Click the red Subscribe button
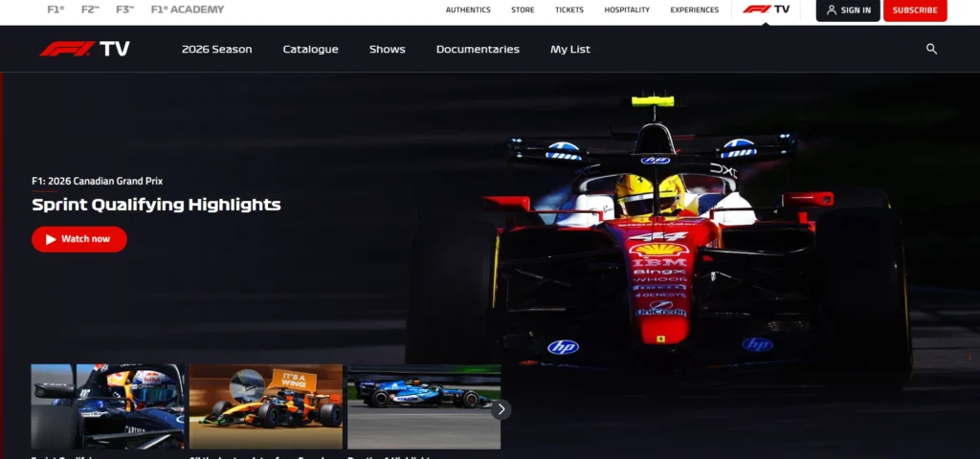 coord(915,10)
